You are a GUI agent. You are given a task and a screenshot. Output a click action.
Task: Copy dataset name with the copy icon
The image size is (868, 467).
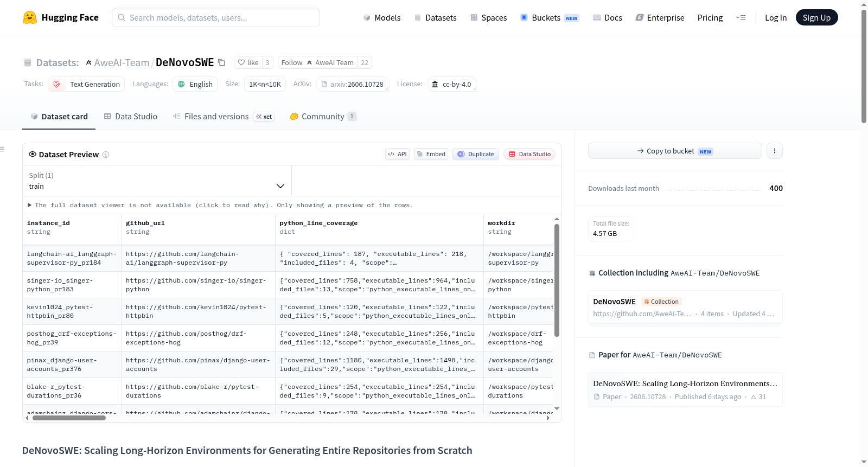[x=221, y=62]
